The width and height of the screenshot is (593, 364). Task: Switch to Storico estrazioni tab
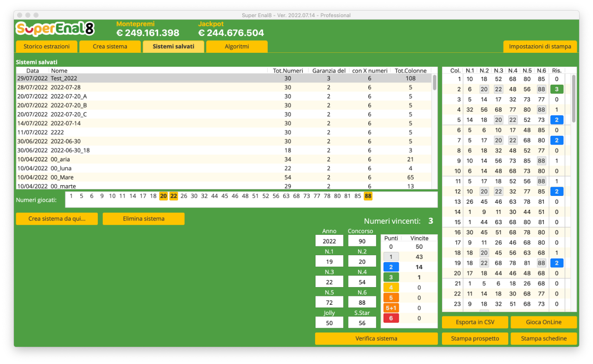click(46, 46)
